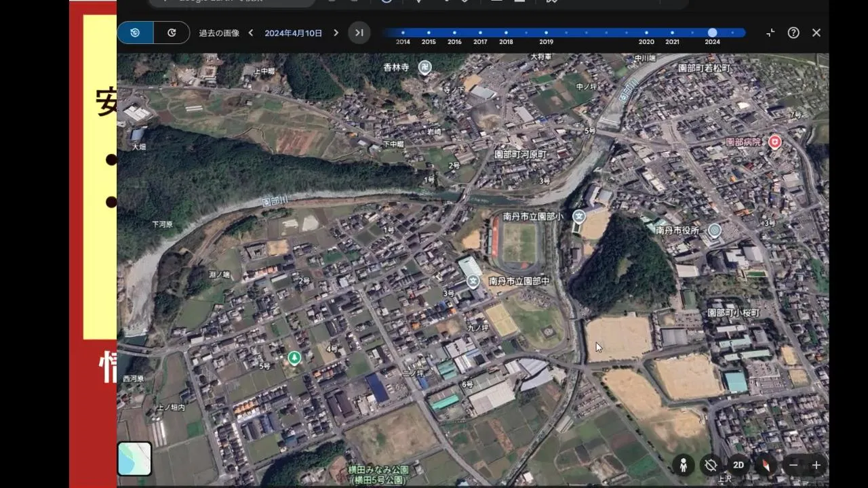Select the 2021 timeline point
The height and width of the screenshot is (488, 868).
[672, 33]
